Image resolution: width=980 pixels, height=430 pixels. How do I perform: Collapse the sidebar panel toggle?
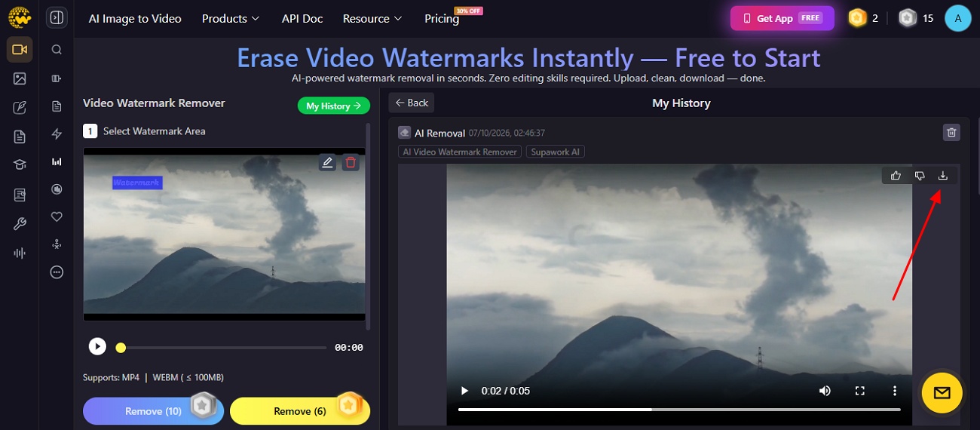tap(57, 17)
